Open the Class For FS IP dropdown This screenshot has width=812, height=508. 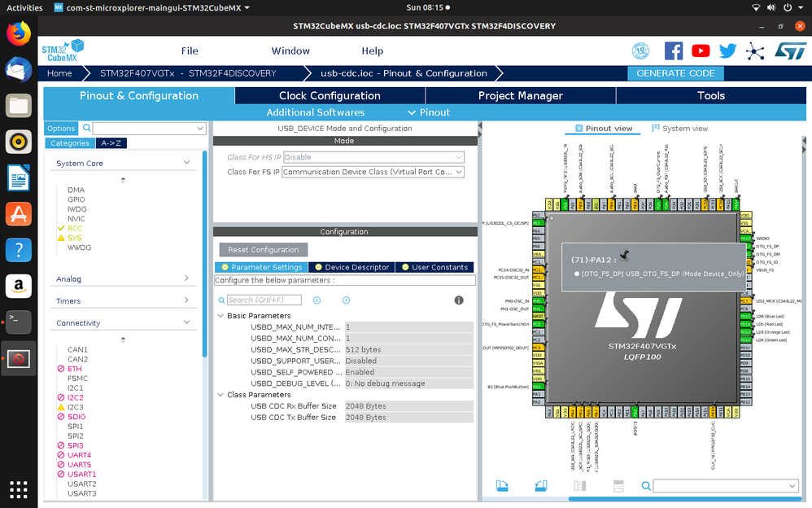point(373,172)
